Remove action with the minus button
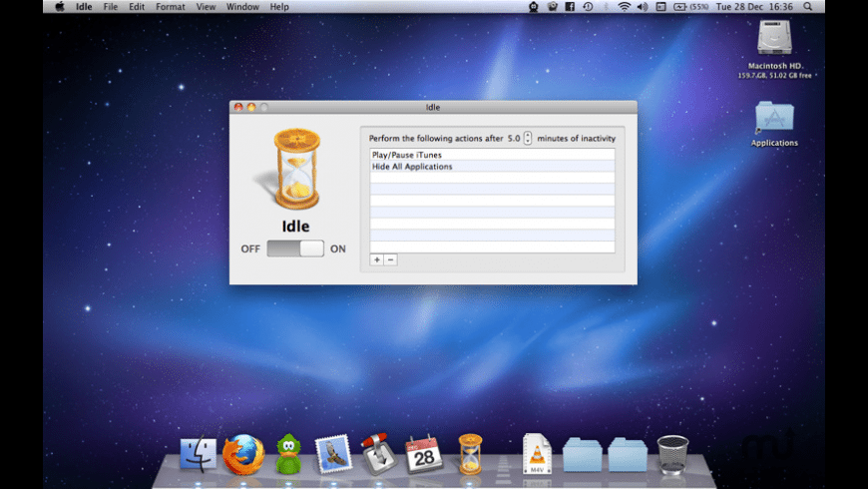 390,259
